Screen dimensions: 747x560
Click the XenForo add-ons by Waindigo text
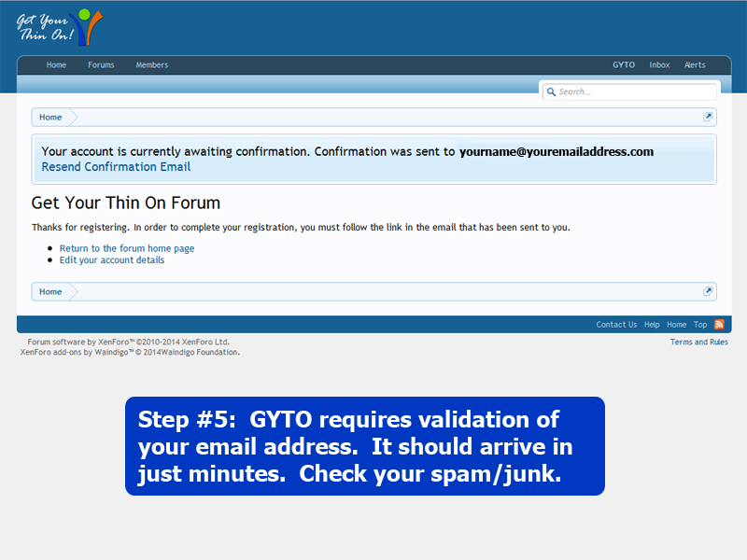click(130, 353)
